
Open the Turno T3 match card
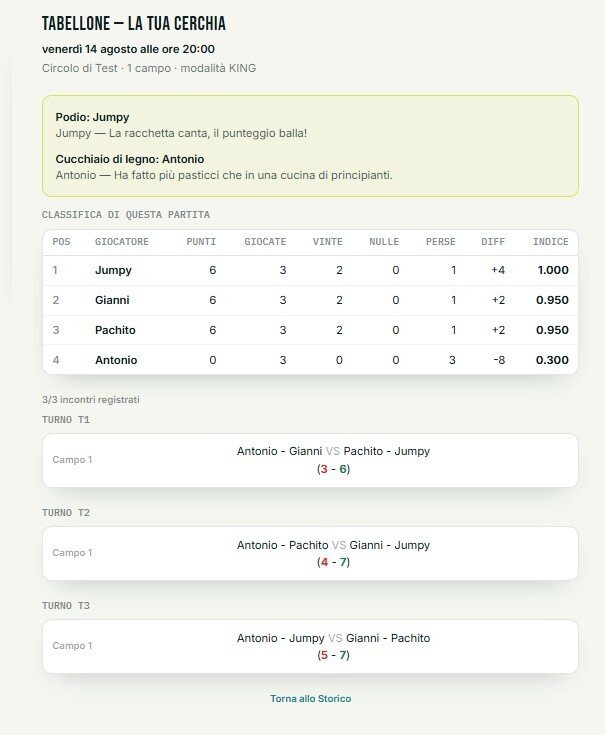pos(310,646)
